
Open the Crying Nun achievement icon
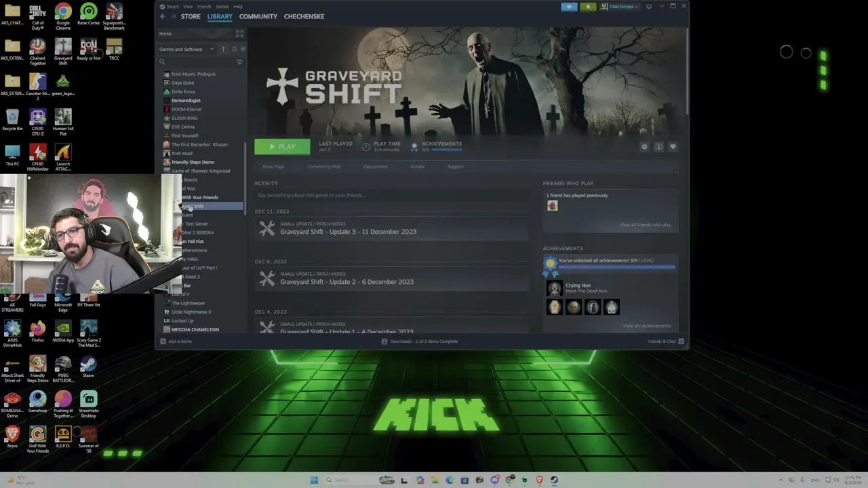[x=554, y=288]
